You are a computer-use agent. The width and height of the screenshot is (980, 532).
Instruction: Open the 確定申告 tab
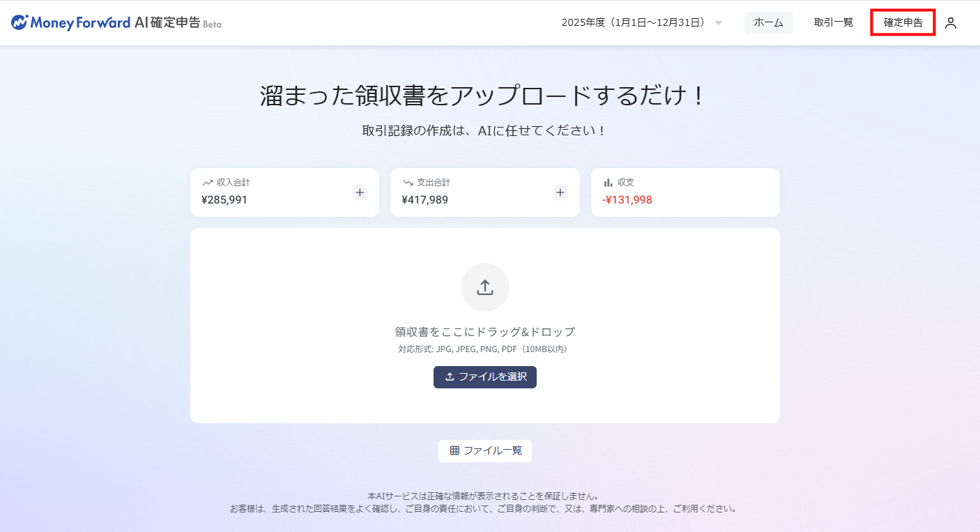[x=903, y=23]
